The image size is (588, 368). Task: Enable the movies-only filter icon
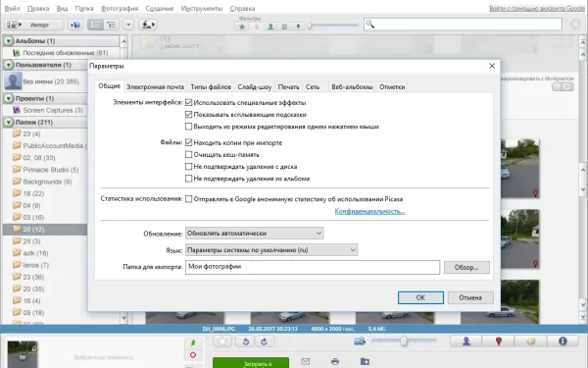tap(284, 26)
